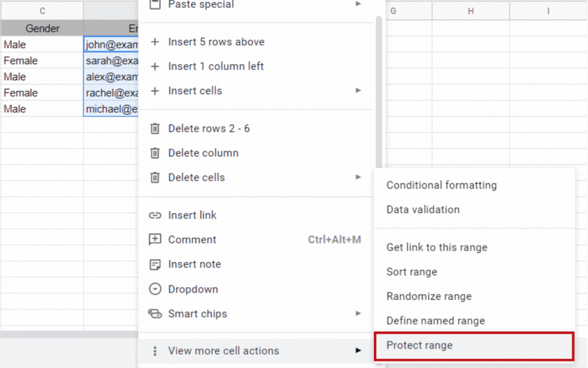Select the Insert link chain icon
The height and width of the screenshot is (368, 588).
pos(155,215)
